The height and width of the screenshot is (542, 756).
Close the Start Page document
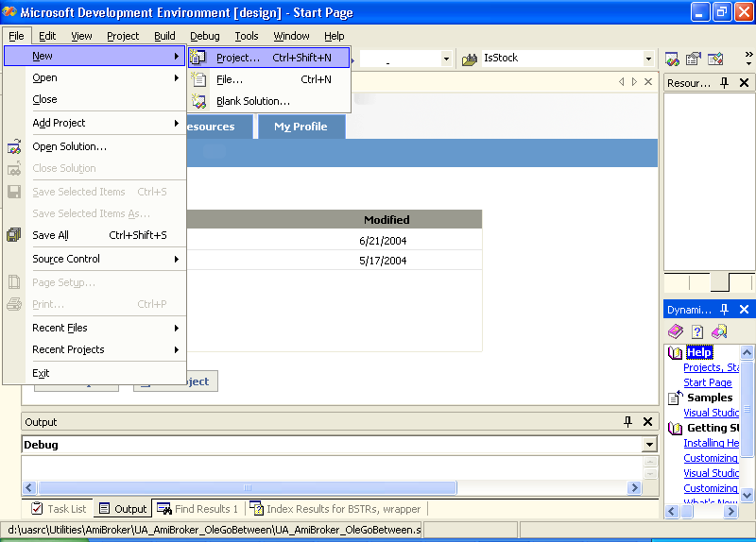click(x=648, y=82)
